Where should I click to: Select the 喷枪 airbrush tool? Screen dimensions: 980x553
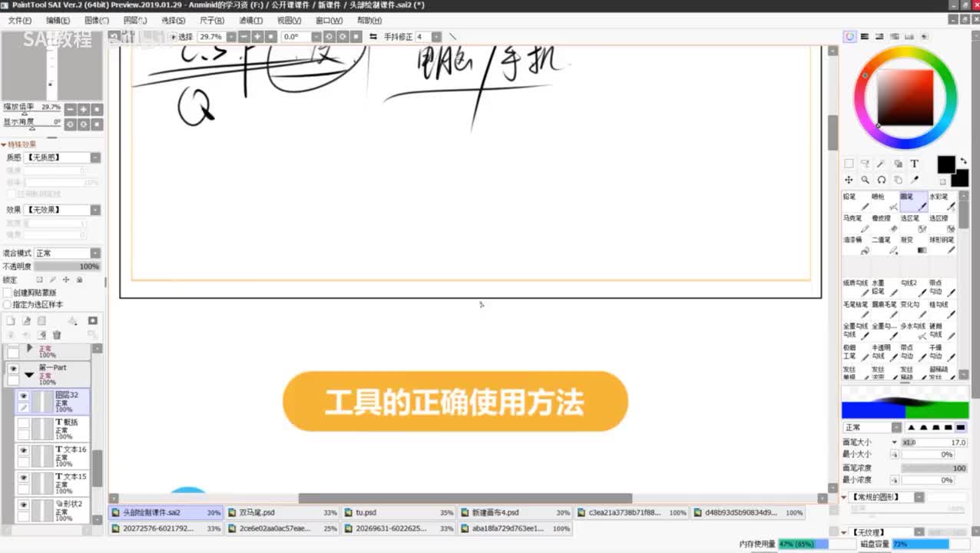click(x=885, y=201)
